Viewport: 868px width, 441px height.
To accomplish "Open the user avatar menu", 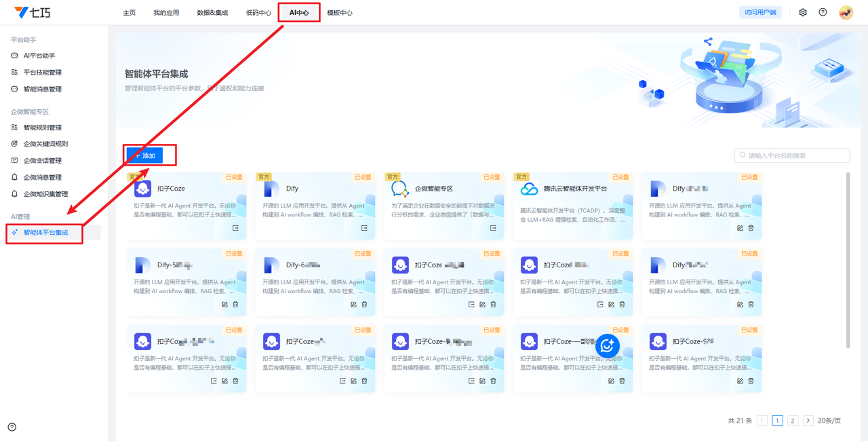I will click(846, 12).
